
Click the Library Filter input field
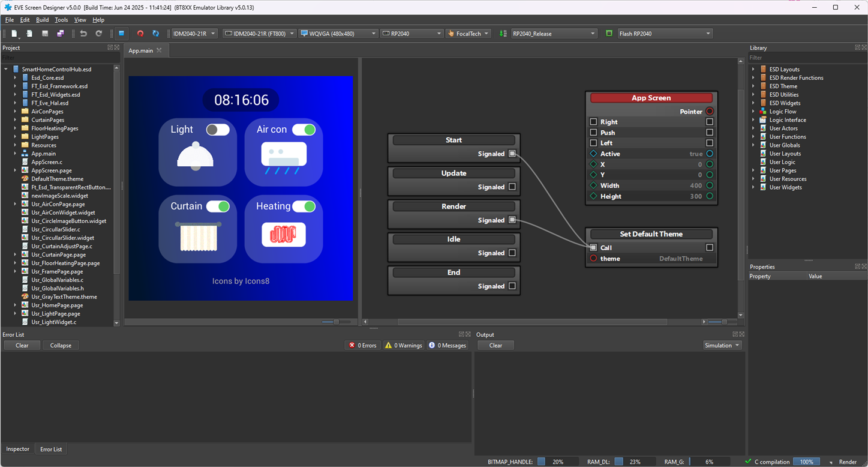click(804, 58)
